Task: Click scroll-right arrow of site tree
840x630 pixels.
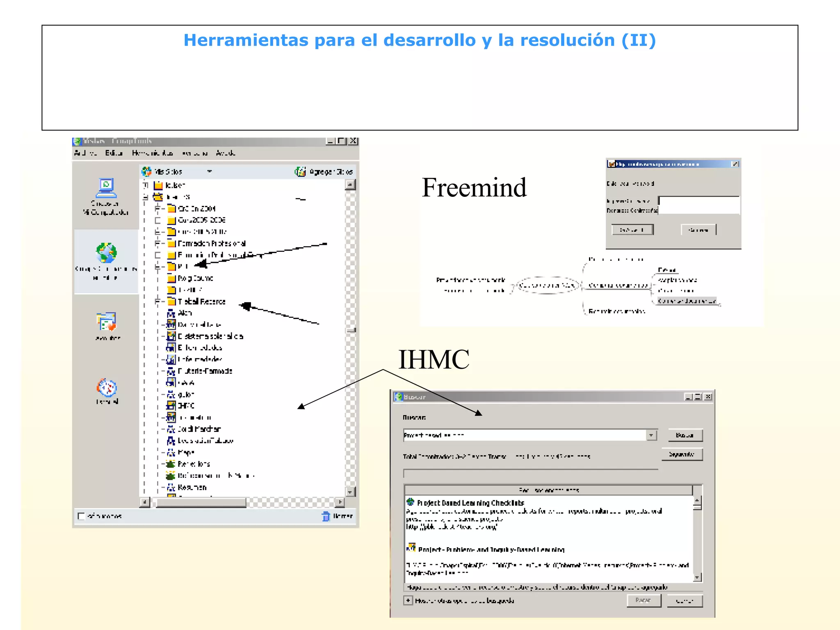Action: coord(340,502)
